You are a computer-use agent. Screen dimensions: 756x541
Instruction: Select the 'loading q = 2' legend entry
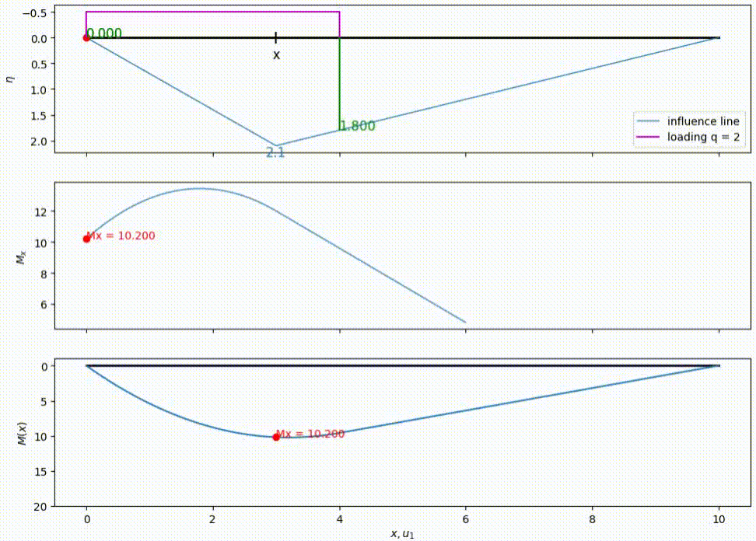703,137
